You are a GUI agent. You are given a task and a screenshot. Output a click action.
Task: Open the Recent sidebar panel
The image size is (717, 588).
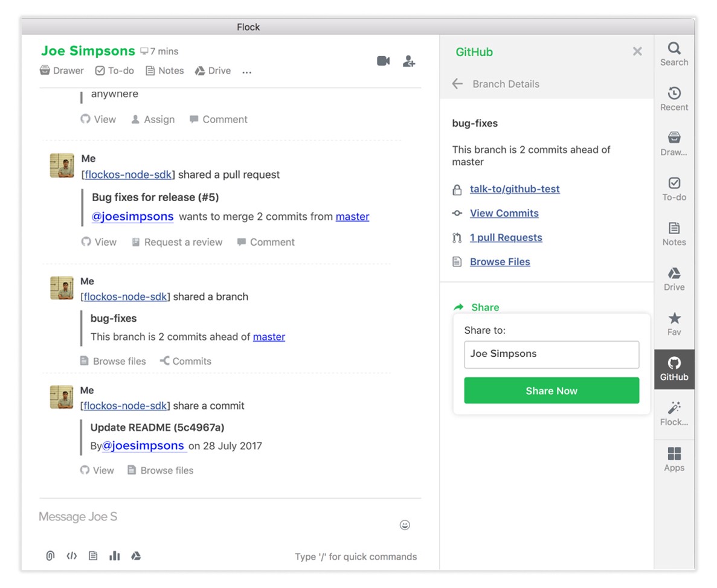tap(674, 99)
